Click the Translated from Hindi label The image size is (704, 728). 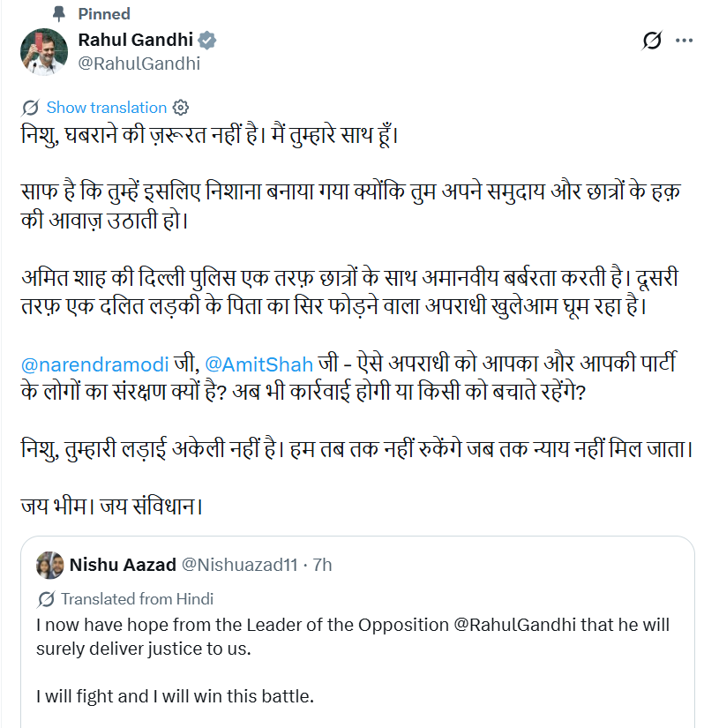coord(138,599)
